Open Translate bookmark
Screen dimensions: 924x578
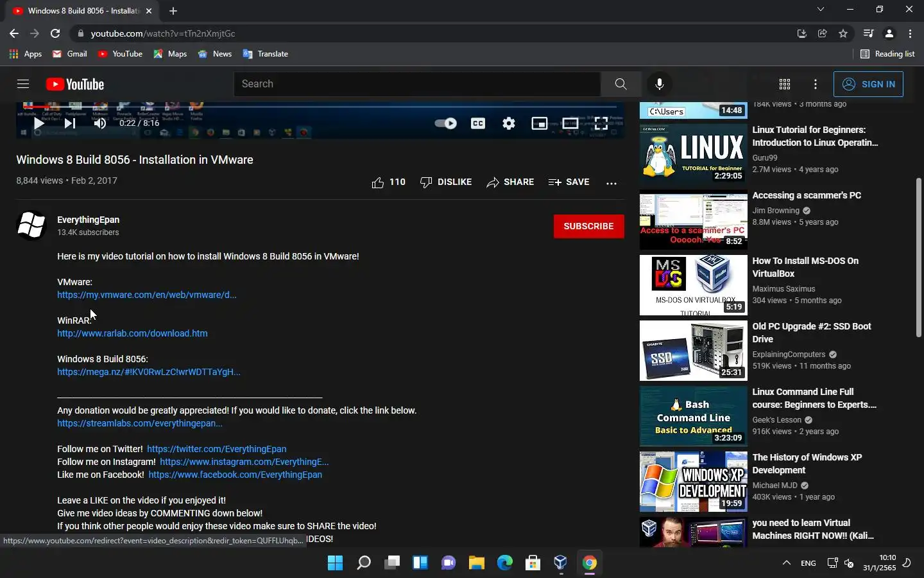pyautogui.click(x=266, y=54)
